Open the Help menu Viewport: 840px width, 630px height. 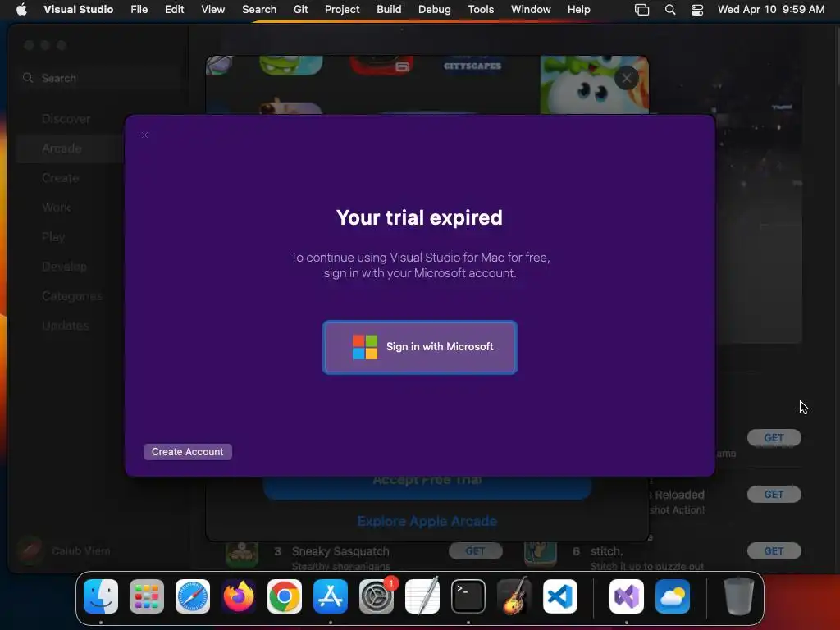[x=578, y=9]
